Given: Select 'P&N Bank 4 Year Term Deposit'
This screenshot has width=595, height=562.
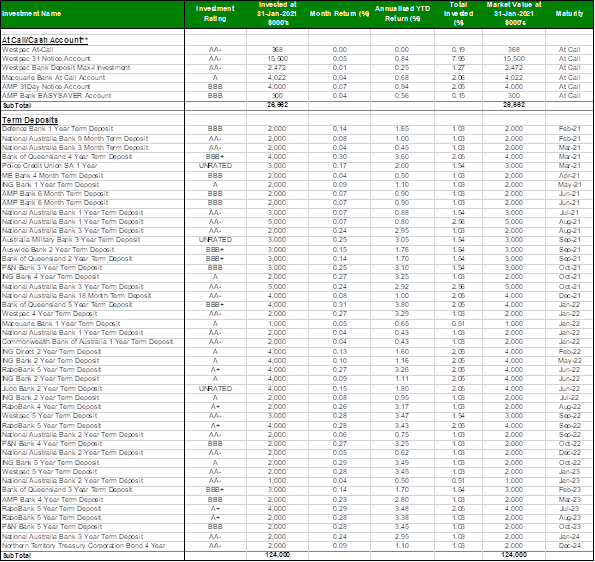Looking at the screenshot, I should [52, 444].
